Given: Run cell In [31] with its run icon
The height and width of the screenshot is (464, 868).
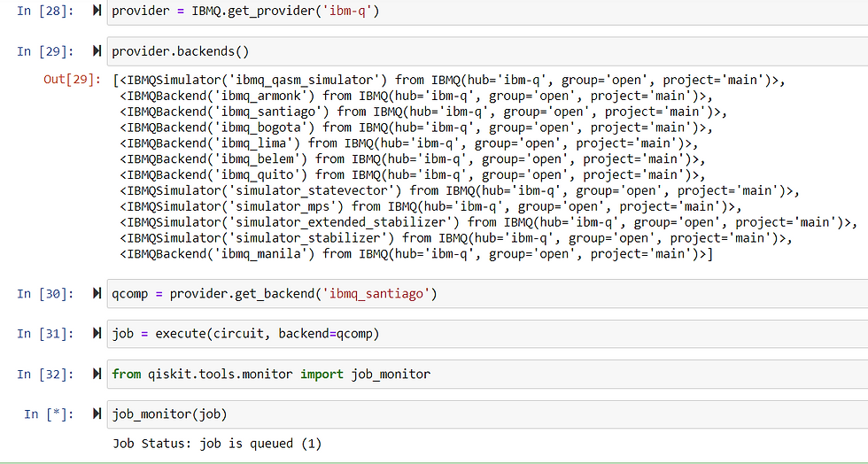Looking at the screenshot, I should 97,333.
